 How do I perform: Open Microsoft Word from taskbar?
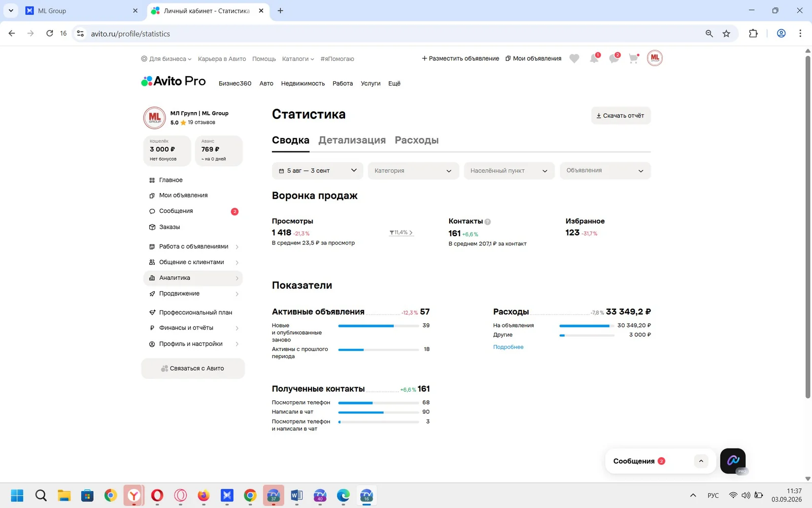296,495
